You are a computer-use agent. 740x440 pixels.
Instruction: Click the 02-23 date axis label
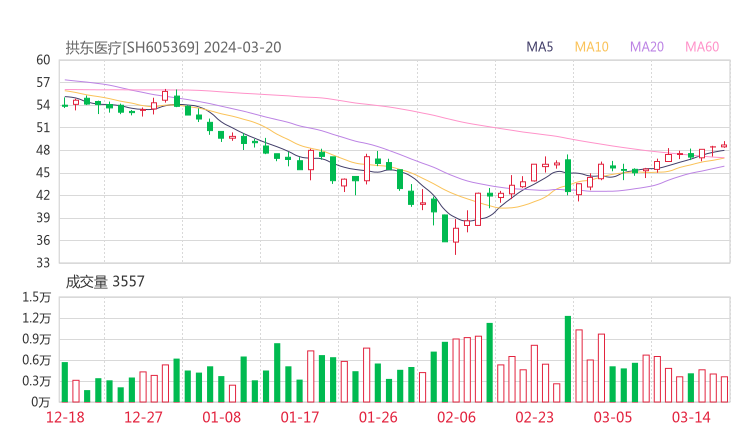point(534,417)
